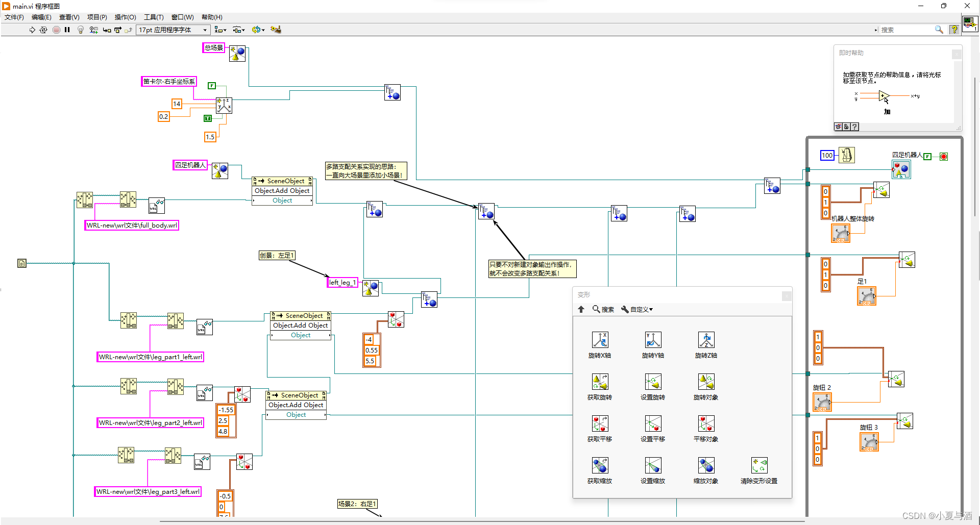Select 旋转Y轴 in the 变形 palette
The height and width of the screenshot is (525, 980).
[653, 344]
